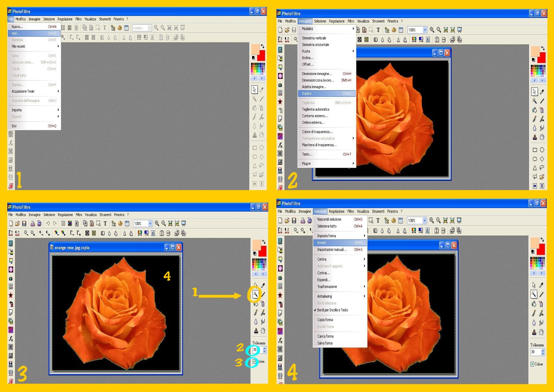554x392 pixels.
Task: Choose Inverti from the Selezione menu
Action: 340,243
